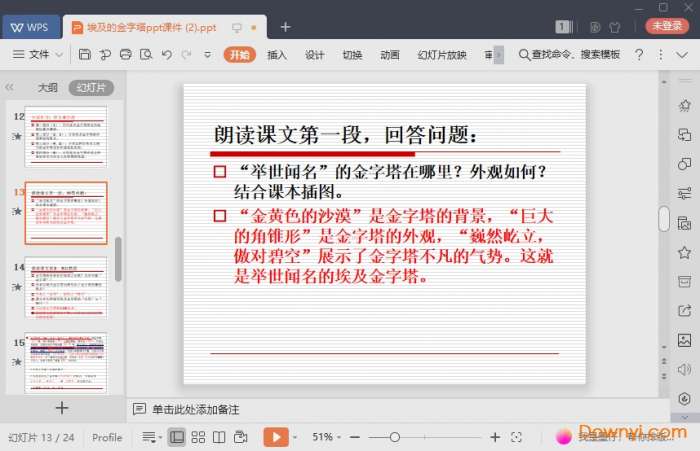
Task: Open the notes layout dropdown in status bar
Action: point(151,437)
